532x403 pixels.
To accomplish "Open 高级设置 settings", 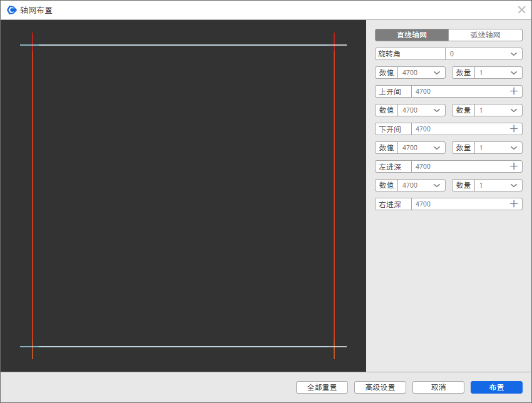I will coord(380,387).
